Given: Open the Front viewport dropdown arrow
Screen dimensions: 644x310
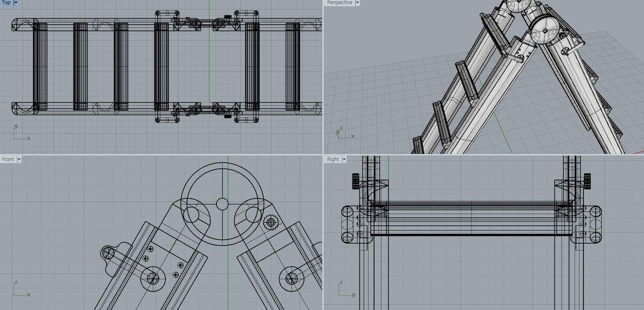Looking at the screenshot, I should point(19,159).
